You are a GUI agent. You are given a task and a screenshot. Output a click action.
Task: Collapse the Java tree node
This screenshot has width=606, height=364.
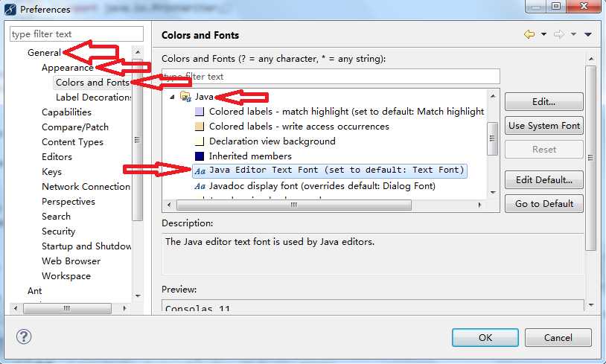click(172, 97)
